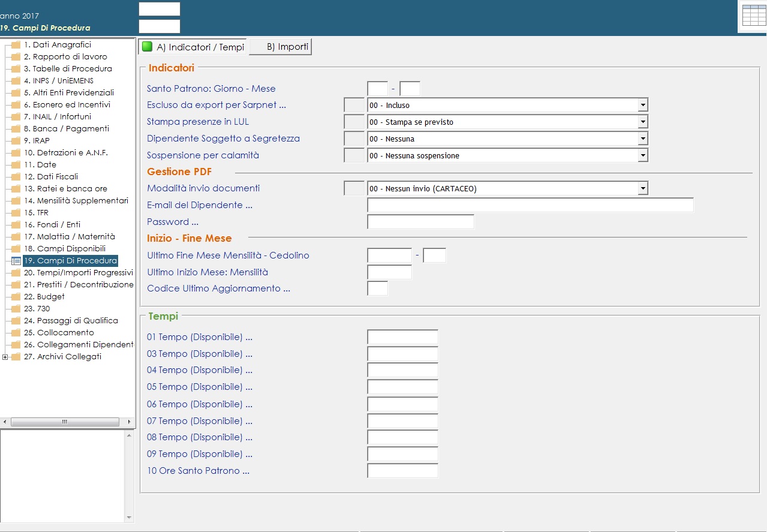Viewport: 767px width, 532px height.
Task: Click the folder icon beside Budget
Action: 16,297
